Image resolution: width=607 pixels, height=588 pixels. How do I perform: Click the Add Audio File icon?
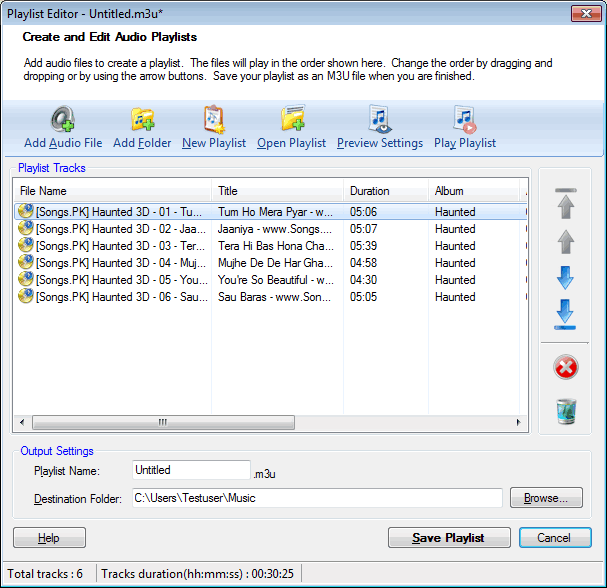(63, 120)
